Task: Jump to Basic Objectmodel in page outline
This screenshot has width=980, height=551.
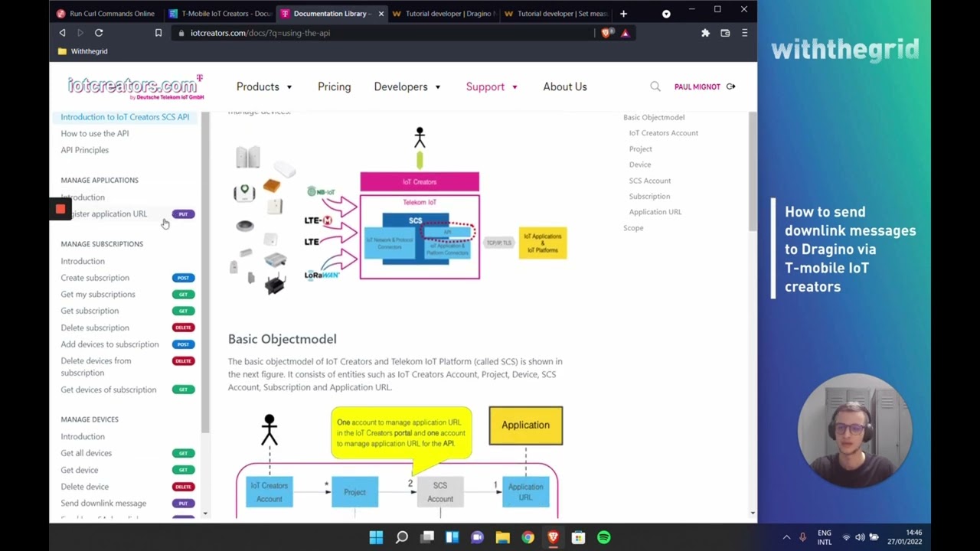Action: 654,117
